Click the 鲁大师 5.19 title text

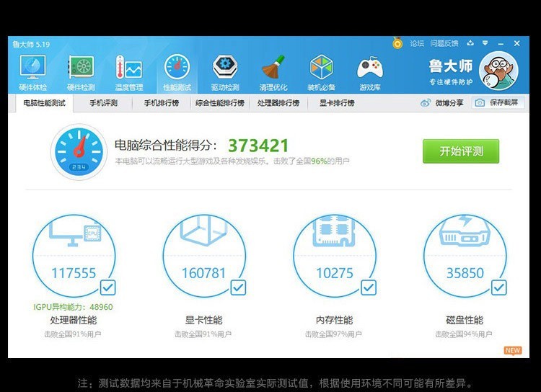31,45
